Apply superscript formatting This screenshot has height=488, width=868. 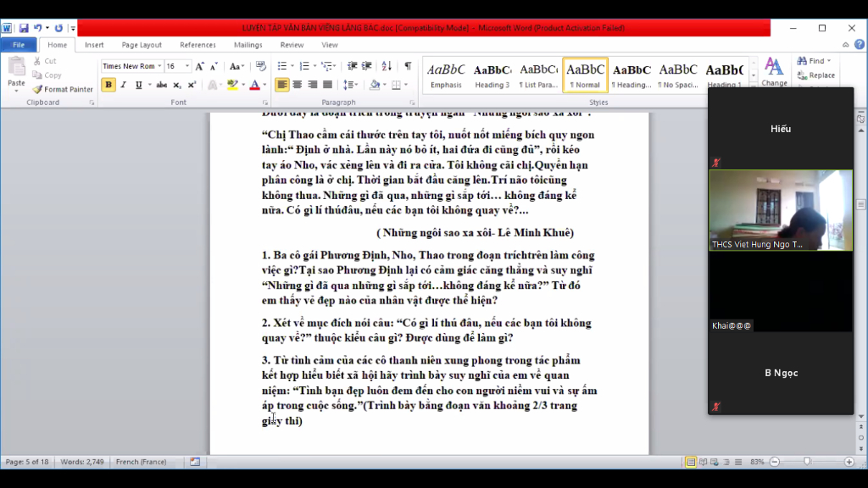[192, 85]
